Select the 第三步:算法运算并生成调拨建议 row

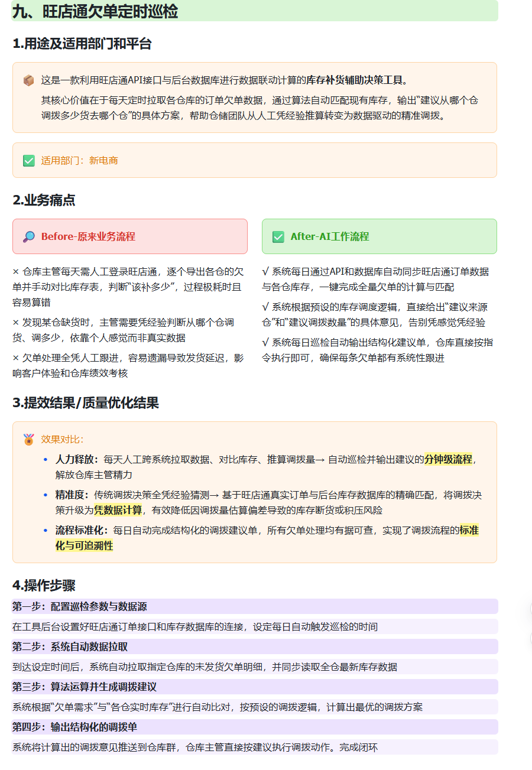click(x=255, y=687)
